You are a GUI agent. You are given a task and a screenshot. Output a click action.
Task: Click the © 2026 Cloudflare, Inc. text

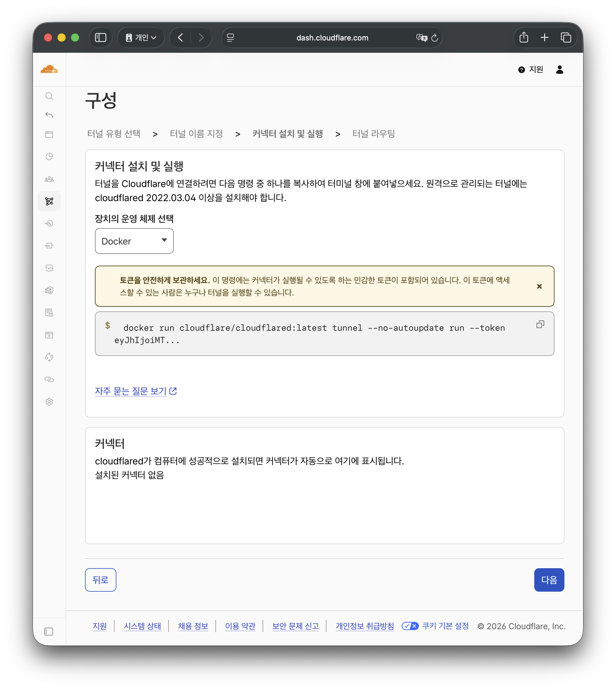click(x=521, y=626)
